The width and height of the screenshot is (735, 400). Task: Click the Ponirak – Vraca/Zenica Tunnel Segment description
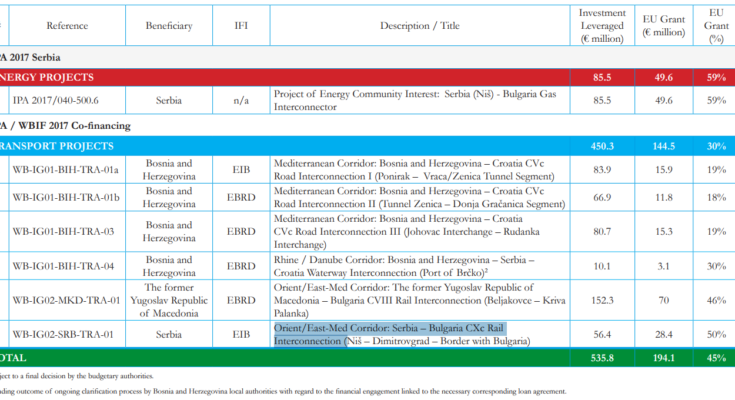(414, 170)
